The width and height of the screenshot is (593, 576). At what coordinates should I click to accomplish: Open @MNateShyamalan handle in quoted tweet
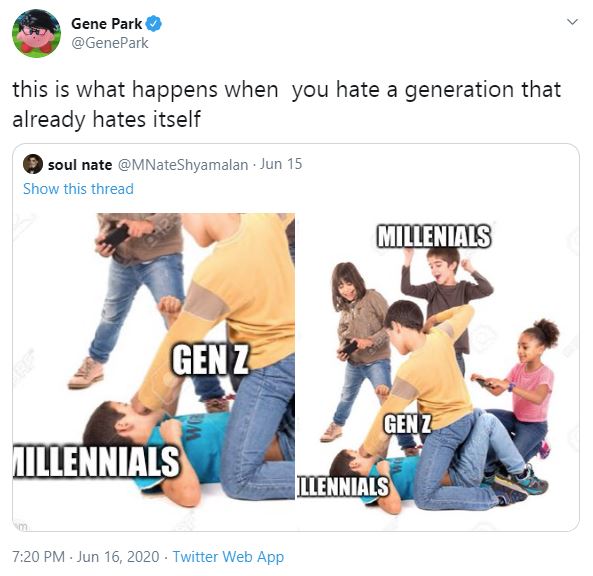tap(183, 165)
